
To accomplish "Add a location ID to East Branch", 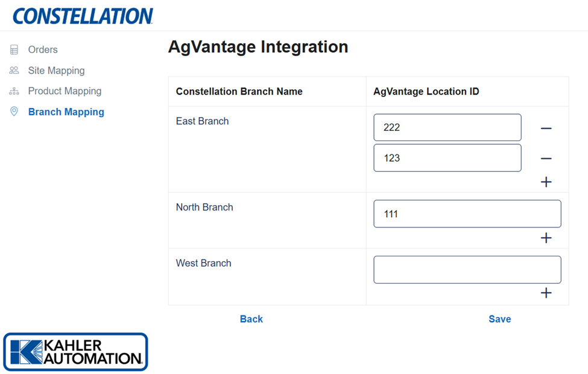I will tap(546, 182).
